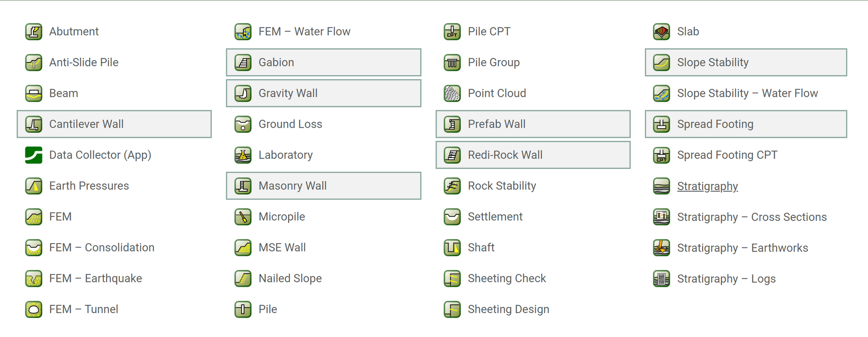This screenshot has height=337, width=868.
Task: Open the Redi-Rock Wall entry
Action: [x=533, y=155]
